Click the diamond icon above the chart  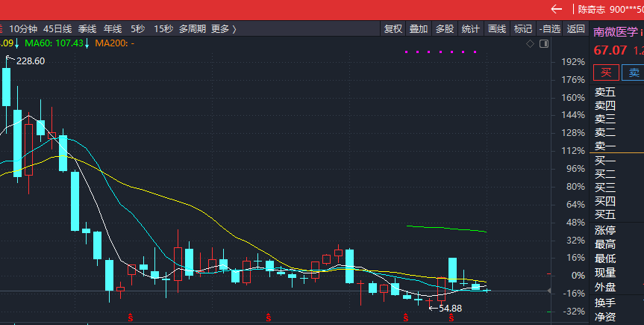tap(530, 43)
